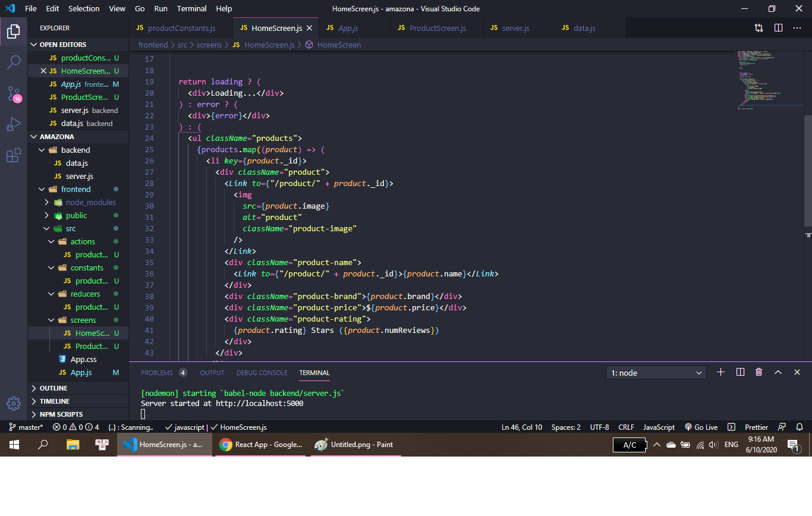
Task: Add a new terminal with plus icon
Action: (x=720, y=372)
